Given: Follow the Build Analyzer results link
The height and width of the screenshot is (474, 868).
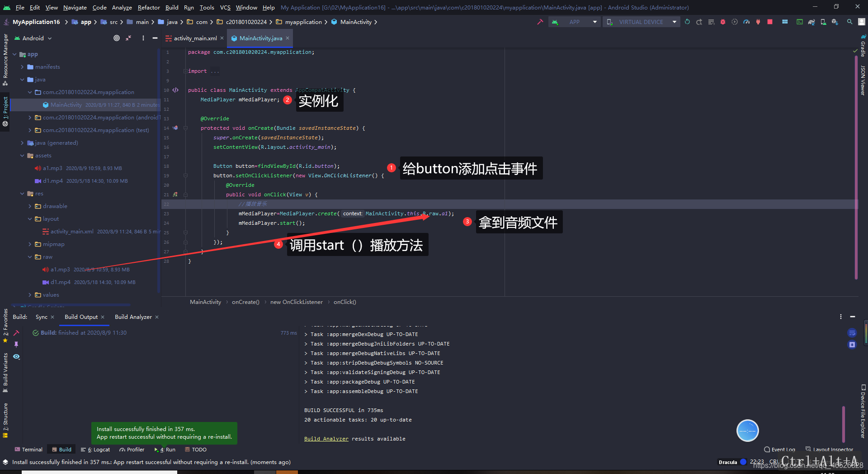Looking at the screenshot, I should (326, 439).
